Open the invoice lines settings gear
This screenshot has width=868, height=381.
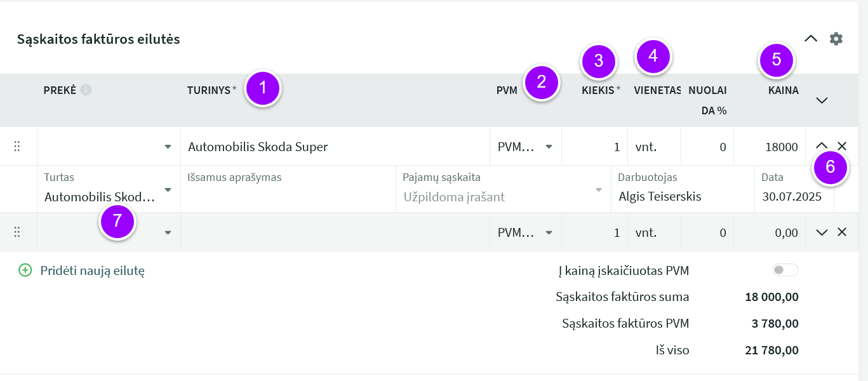(x=836, y=39)
